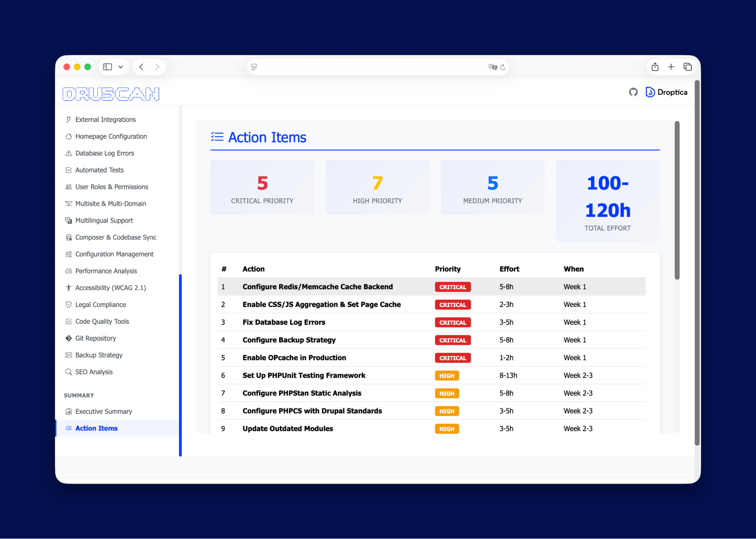The height and width of the screenshot is (539, 756).
Task: Click the Legal Compliance shield icon
Action: tap(68, 304)
